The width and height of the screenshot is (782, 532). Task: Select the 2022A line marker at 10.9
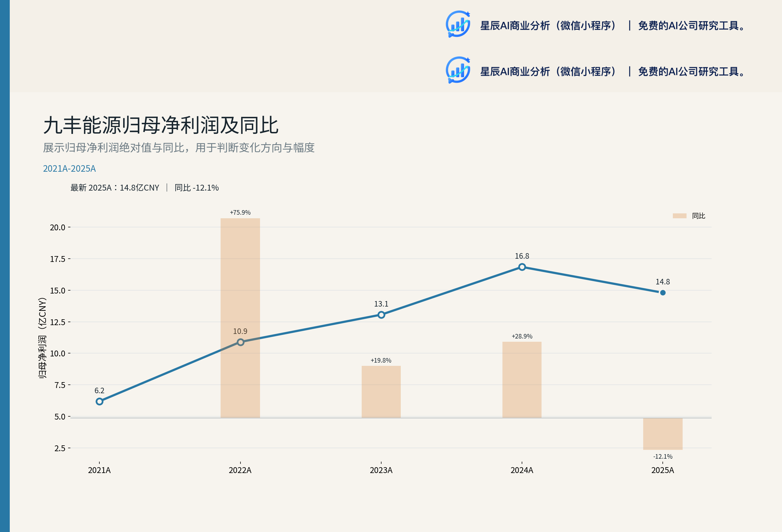click(x=240, y=342)
